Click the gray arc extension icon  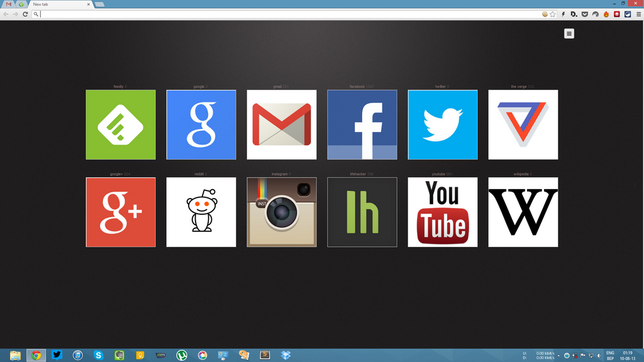(x=596, y=14)
